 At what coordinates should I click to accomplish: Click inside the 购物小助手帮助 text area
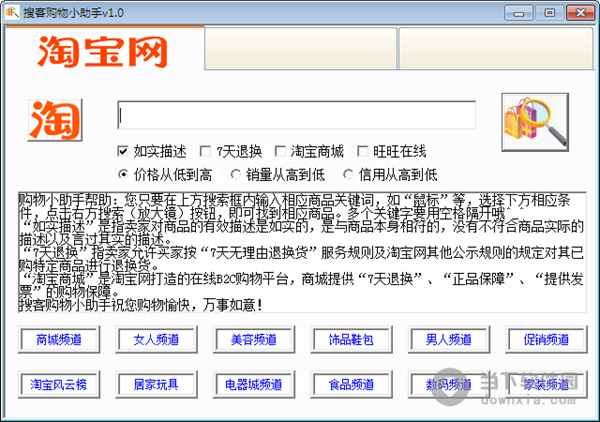point(302,252)
